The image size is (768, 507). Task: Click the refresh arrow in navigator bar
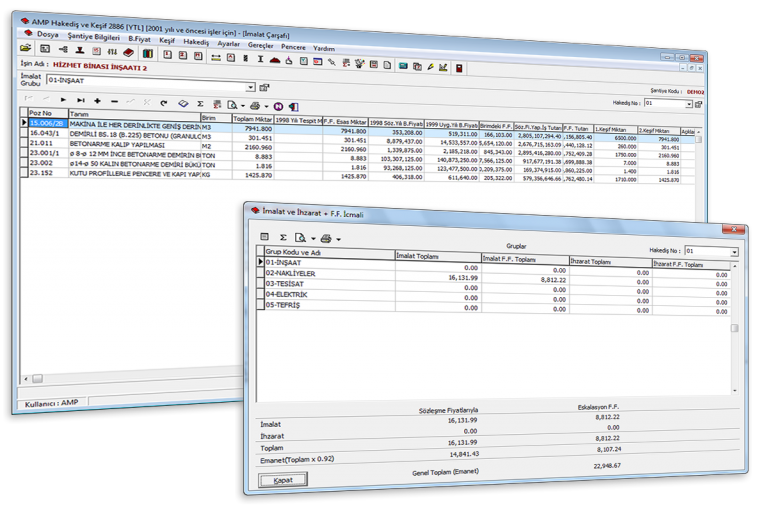[x=162, y=102]
